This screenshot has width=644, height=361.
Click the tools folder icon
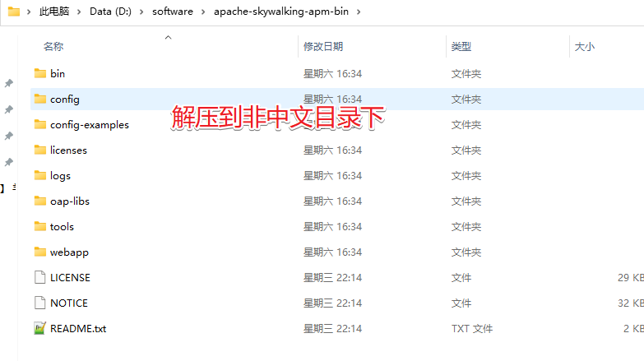click(x=39, y=226)
